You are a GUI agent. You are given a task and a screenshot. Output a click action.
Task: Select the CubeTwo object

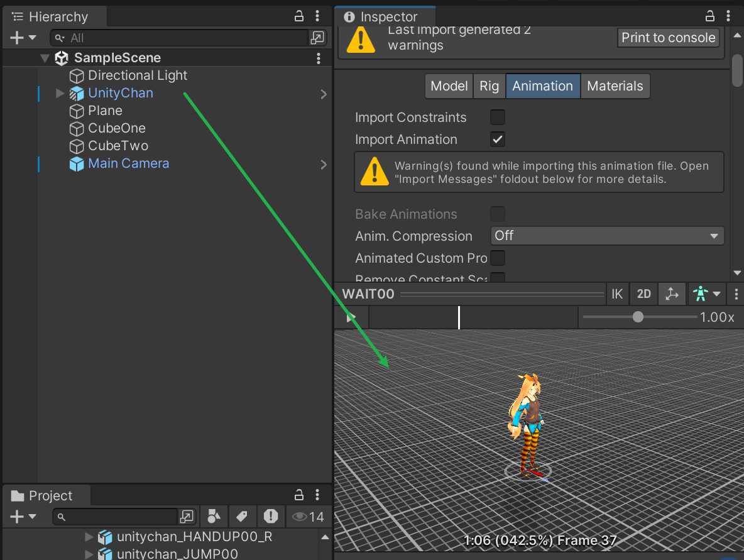(118, 146)
